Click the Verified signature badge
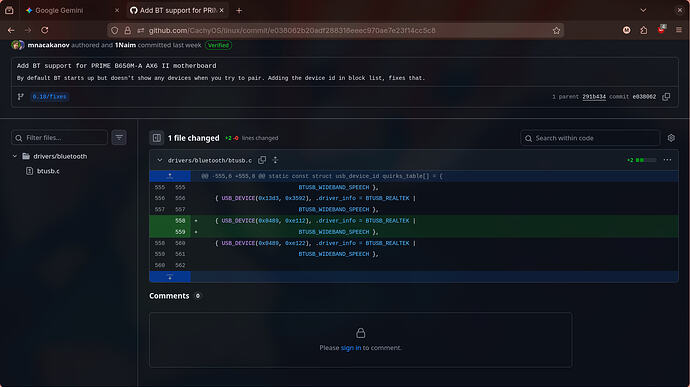690x387 pixels. (218, 45)
